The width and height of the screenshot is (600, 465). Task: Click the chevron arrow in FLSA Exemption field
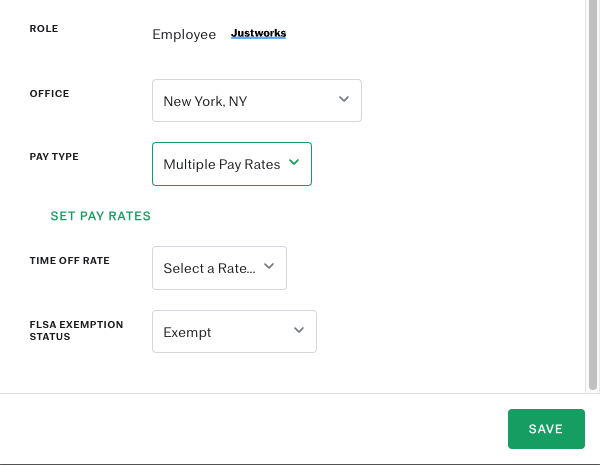point(299,330)
